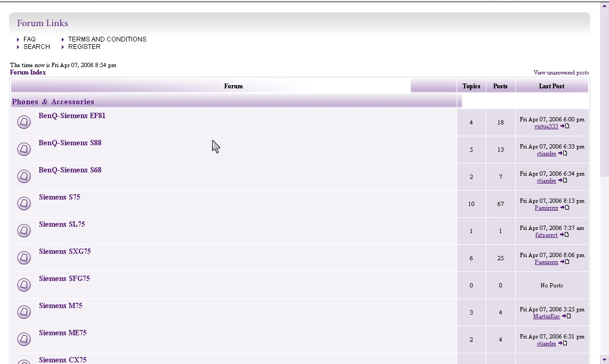The width and height of the screenshot is (609, 364).
Task: View latest post icon in Siemens S75 row
Action: coord(565,208)
